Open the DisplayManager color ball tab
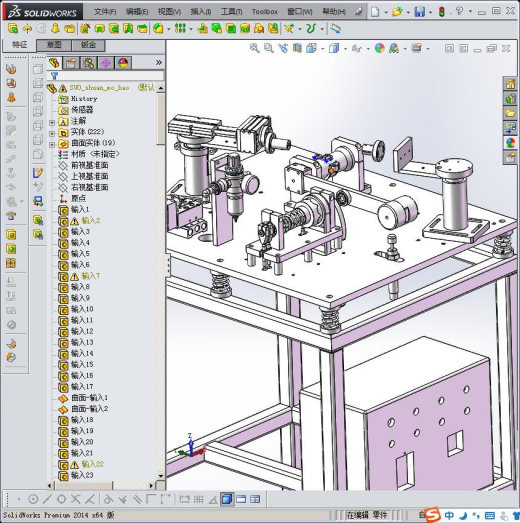The width and height of the screenshot is (520, 523). tap(123, 63)
